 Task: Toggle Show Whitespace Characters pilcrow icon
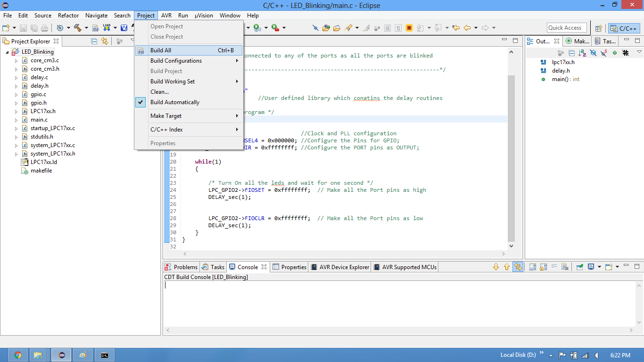click(x=398, y=28)
